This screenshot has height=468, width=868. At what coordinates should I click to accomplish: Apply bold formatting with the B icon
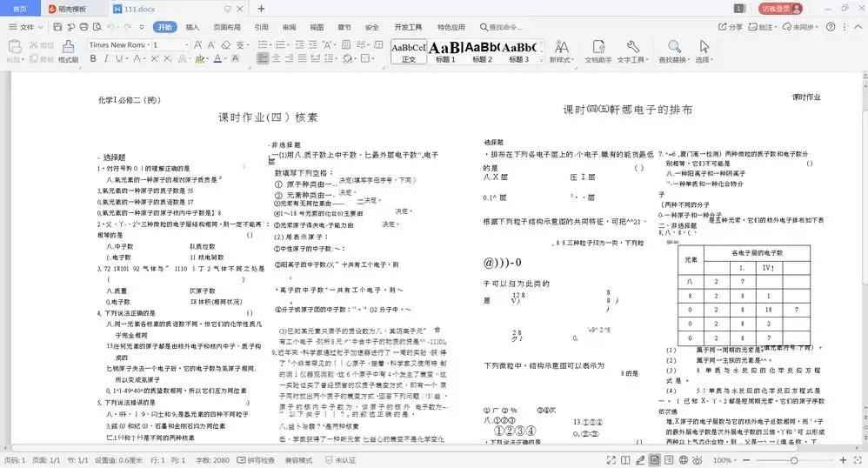[x=93, y=59]
